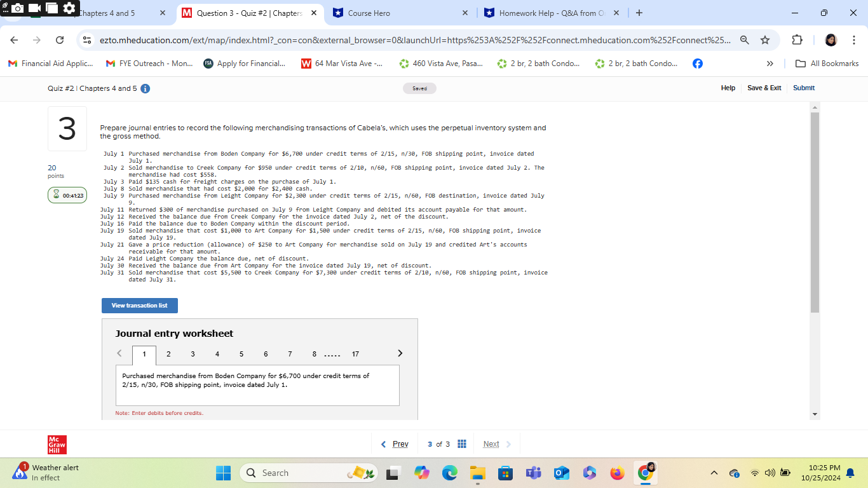Screen dimensions: 868x488
Task: Open the capture overlay settings gear
Action: 69,8
